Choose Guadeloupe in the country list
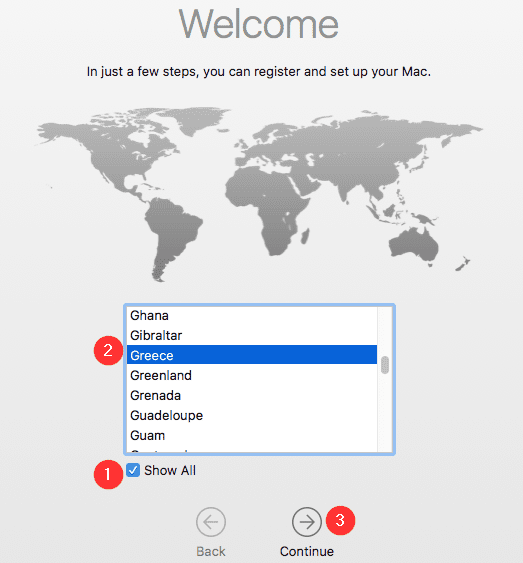The height and width of the screenshot is (563, 523). [252, 415]
